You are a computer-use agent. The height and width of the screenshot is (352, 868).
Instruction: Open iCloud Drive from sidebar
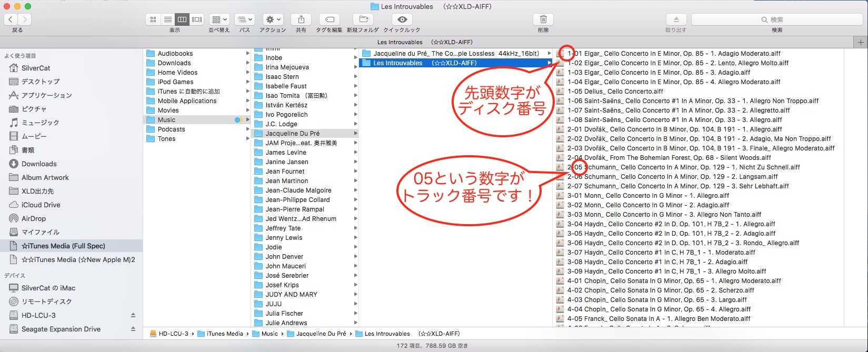click(41, 205)
